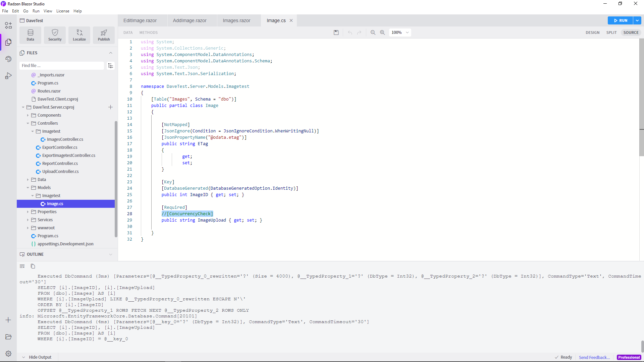
Task: Collapse the Models folder in the file tree
Action: coord(28,187)
